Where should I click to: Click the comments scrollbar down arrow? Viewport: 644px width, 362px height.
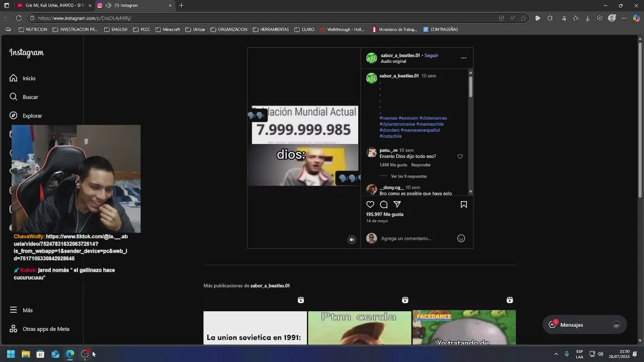[471, 192]
